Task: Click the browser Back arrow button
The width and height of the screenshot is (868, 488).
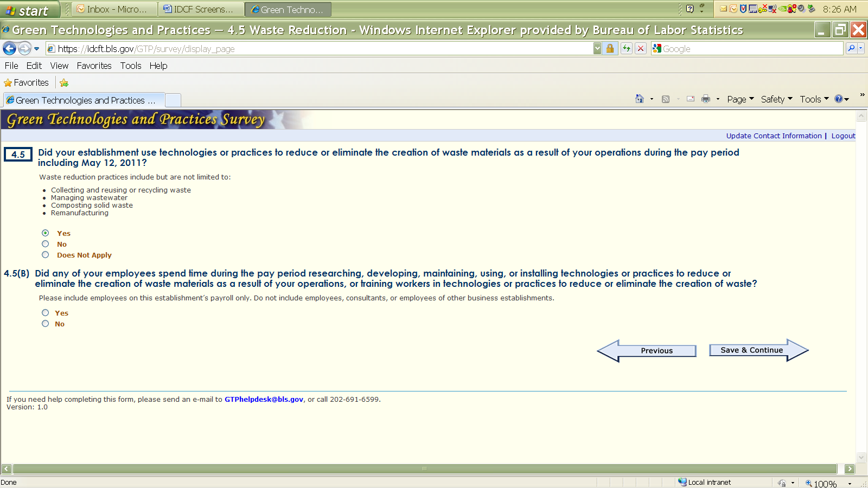Action: point(9,49)
